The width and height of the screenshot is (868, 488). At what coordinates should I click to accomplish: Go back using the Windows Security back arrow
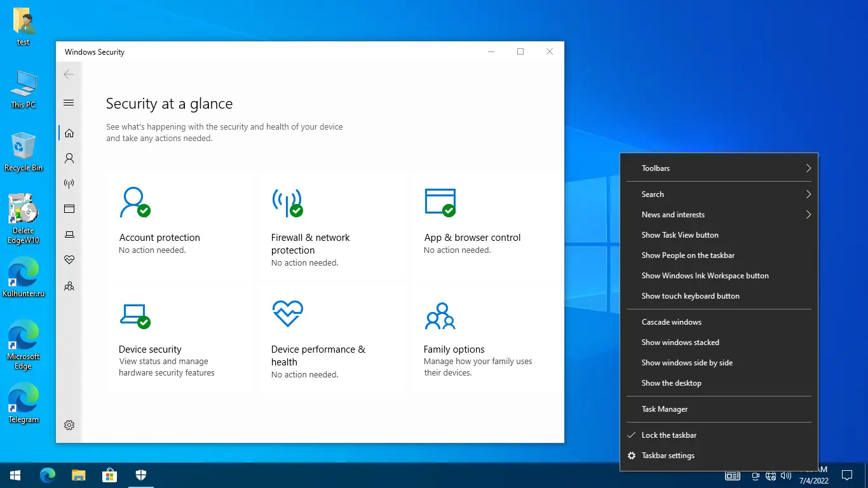click(x=69, y=74)
